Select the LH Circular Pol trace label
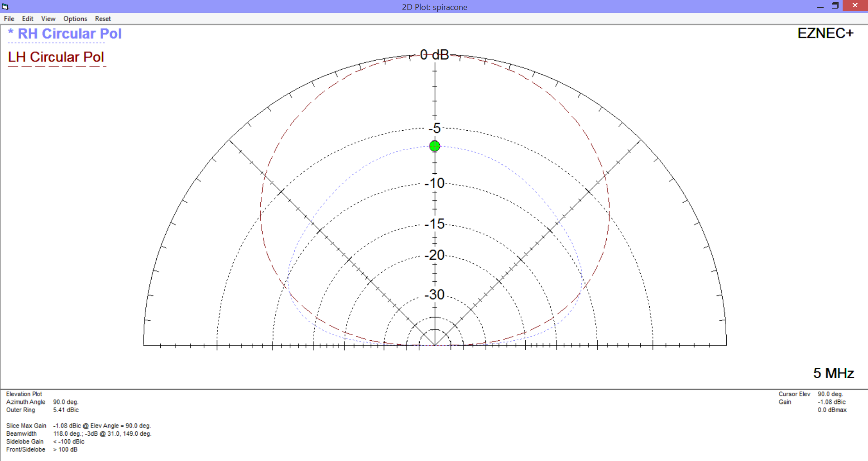The width and height of the screenshot is (868, 461). [56, 57]
